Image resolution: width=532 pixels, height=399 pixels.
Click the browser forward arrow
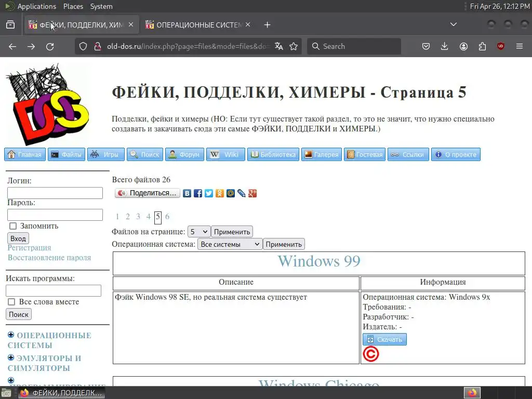(x=31, y=46)
